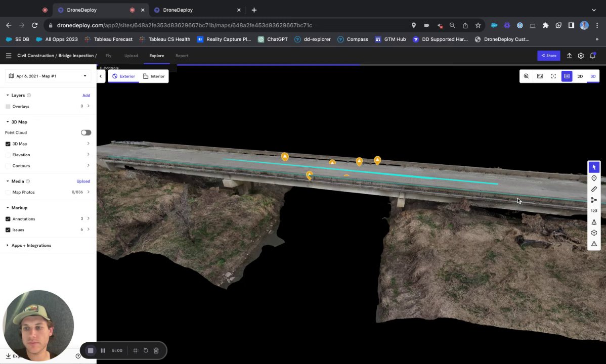Toggle the Point Cloud switch

coord(86,132)
